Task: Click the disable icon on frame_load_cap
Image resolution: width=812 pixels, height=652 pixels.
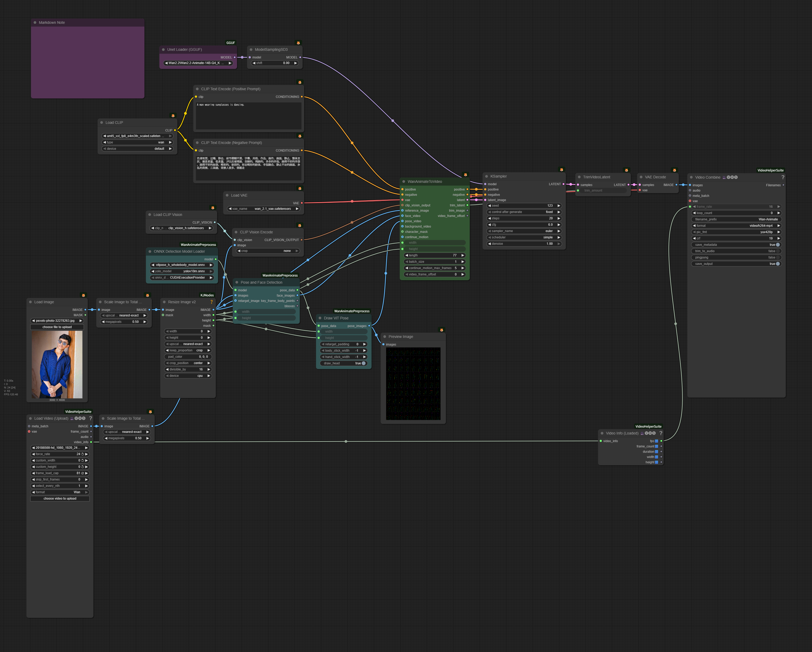Action: point(83,473)
